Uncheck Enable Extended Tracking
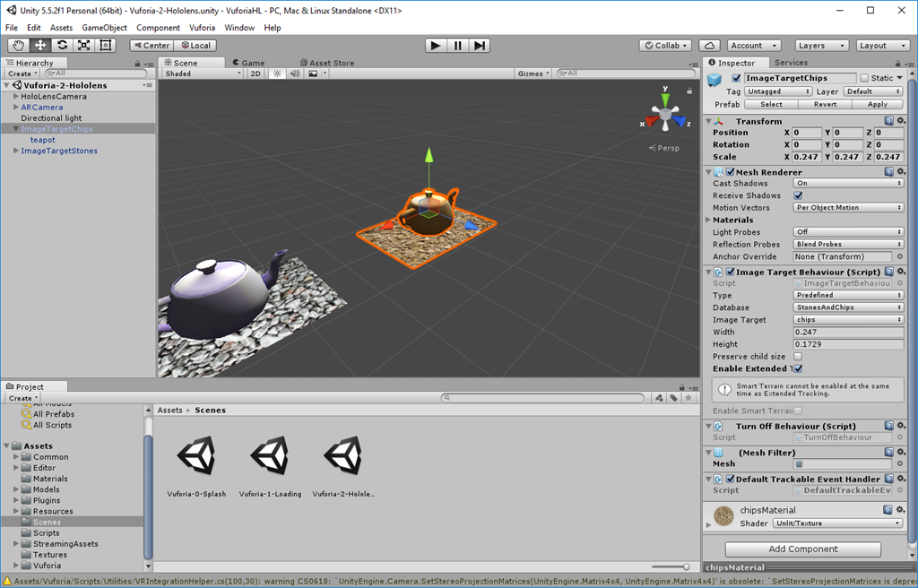The width and height of the screenshot is (918, 588). [x=798, y=368]
